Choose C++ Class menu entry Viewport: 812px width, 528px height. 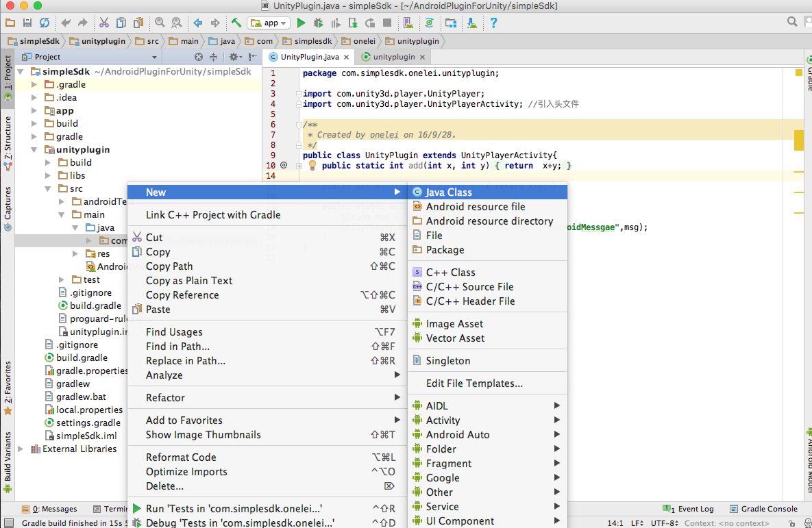click(487, 273)
